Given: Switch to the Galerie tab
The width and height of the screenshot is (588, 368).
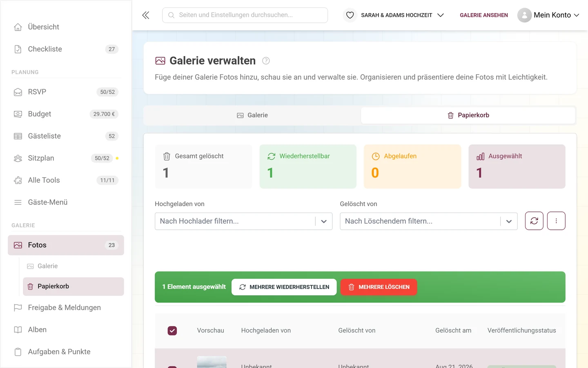Looking at the screenshot, I should [252, 115].
